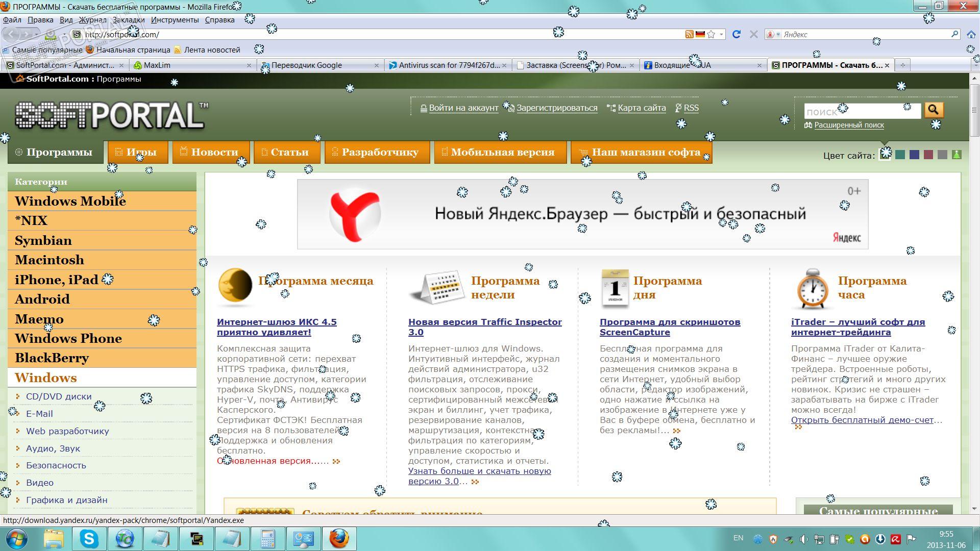Open the Yandex search engine dropdown
Screen dimensions: 980x551
pos(774,34)
